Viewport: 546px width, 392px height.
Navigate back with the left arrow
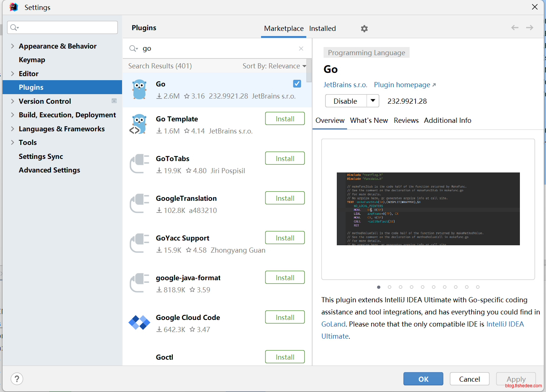(515, 28)
